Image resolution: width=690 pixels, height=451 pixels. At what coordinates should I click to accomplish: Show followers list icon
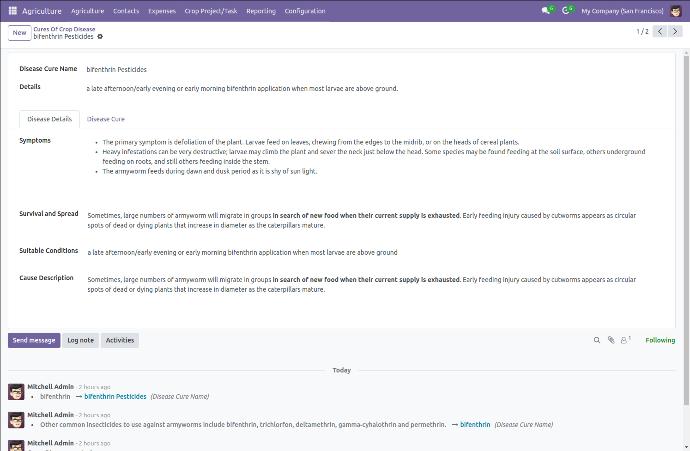coord(625,340)
